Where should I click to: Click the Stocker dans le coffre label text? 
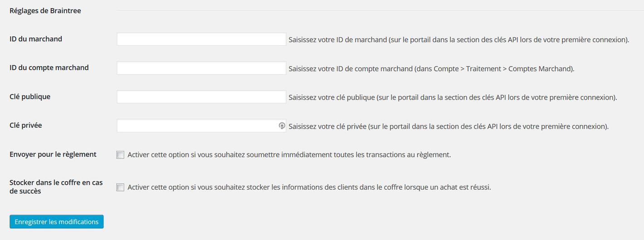(56, 187)
